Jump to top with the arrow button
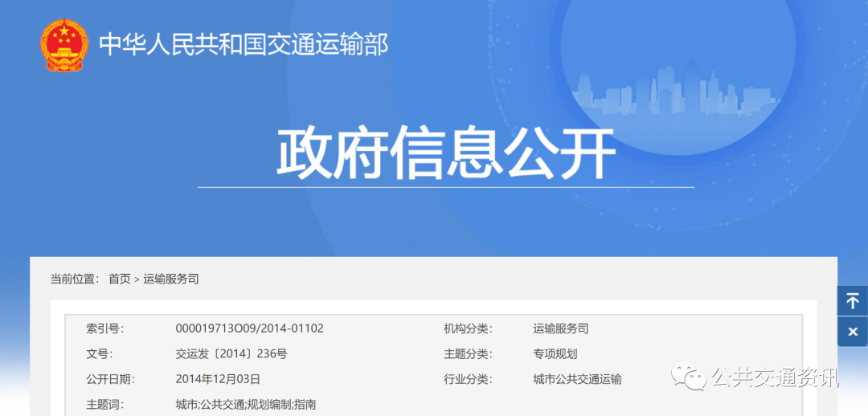This screenshot has width=868, height=416. click(853, 301)
